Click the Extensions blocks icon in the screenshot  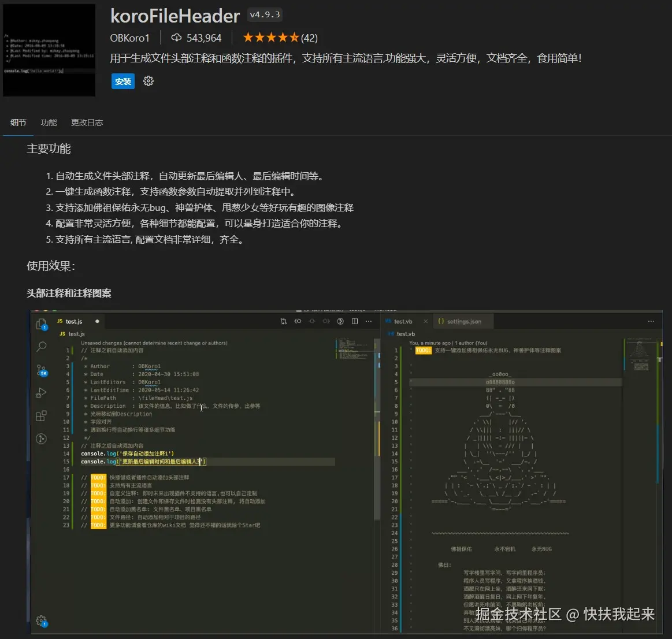click(41, 416)
